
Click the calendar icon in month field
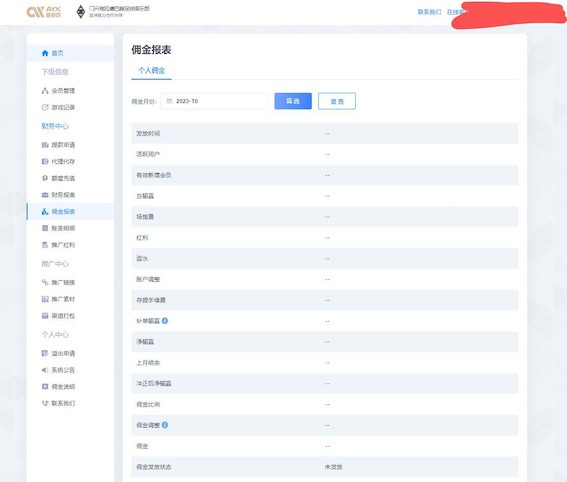169,101
